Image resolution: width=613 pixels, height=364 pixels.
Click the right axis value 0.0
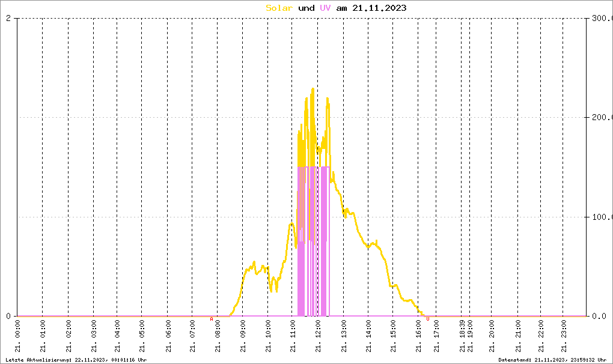click(599, 316)
